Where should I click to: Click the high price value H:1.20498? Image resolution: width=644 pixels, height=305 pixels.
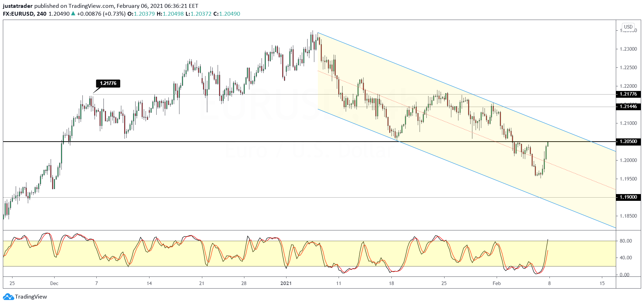[x=170, y=14]
